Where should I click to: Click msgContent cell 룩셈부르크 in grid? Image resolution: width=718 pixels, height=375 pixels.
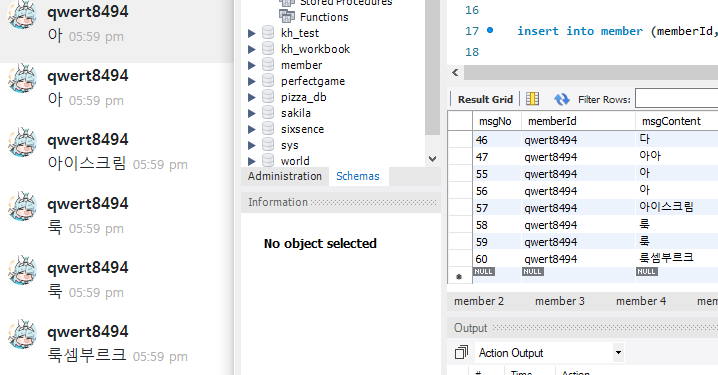coord(677,258)
